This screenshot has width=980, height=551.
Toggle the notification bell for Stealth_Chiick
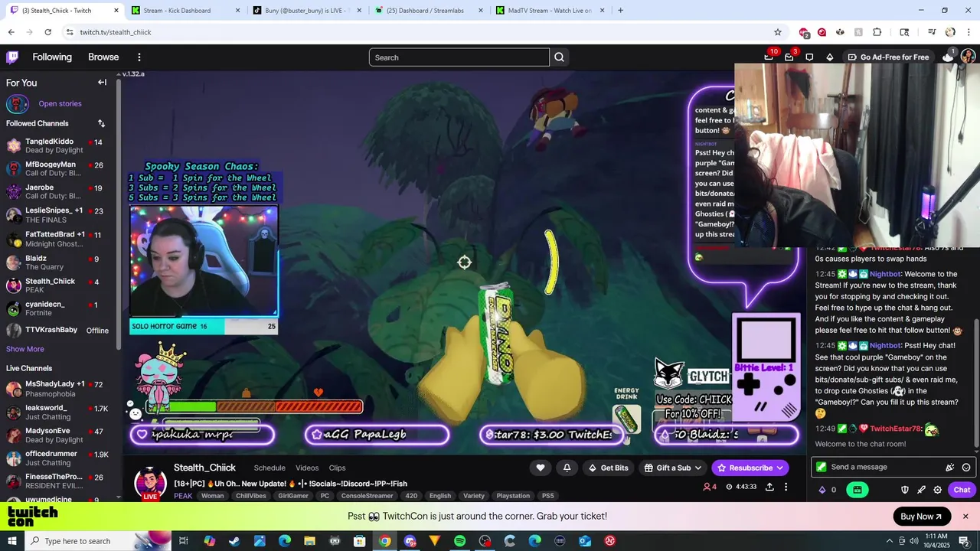click(x=567, y=468)
